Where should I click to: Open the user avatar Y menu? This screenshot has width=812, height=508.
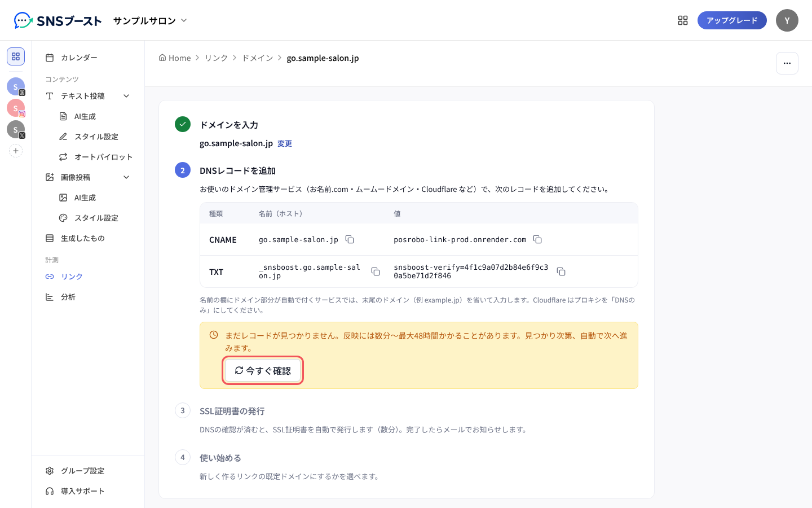(x=787, y=20)
